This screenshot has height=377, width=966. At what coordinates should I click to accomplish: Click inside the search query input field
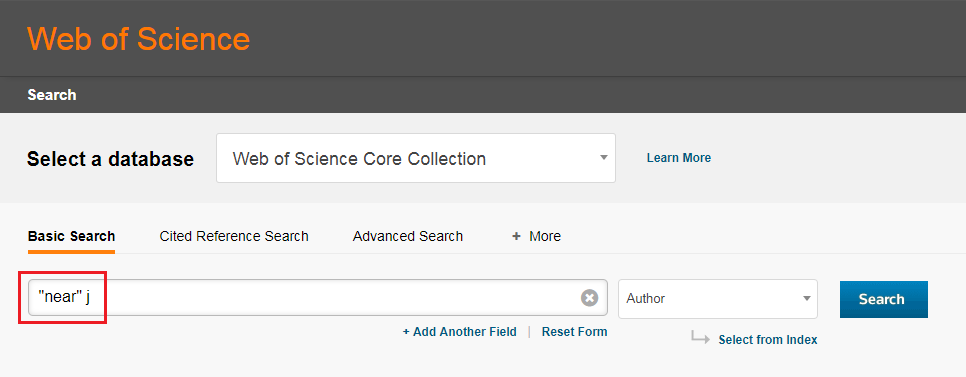click(318, 298)
